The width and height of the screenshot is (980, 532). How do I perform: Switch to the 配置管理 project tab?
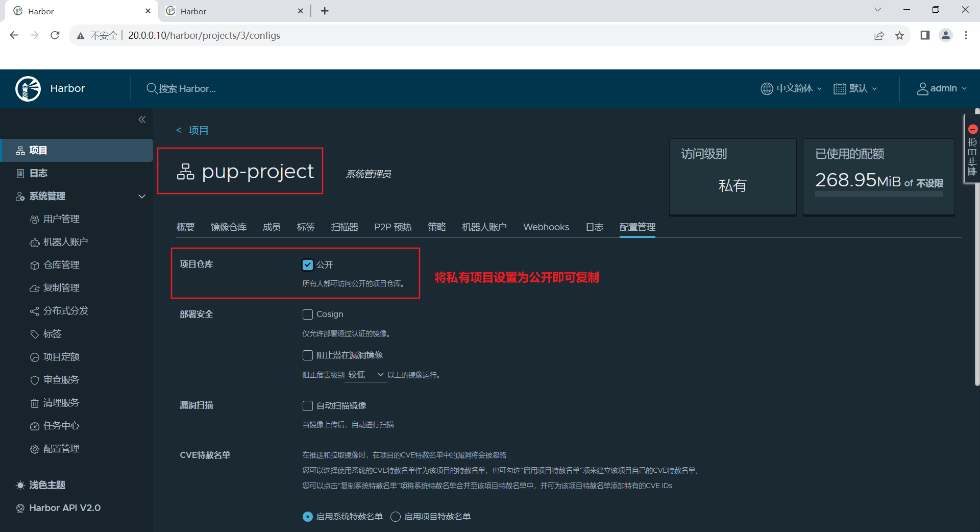[x=638, y=227]
